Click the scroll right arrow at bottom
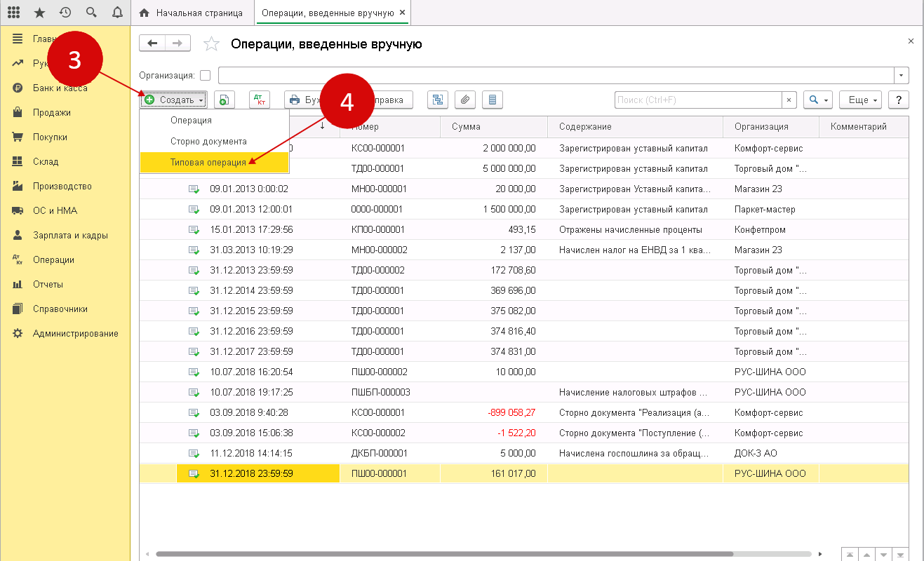The width and height of the screenshot is (924, 561). [820, 554]
